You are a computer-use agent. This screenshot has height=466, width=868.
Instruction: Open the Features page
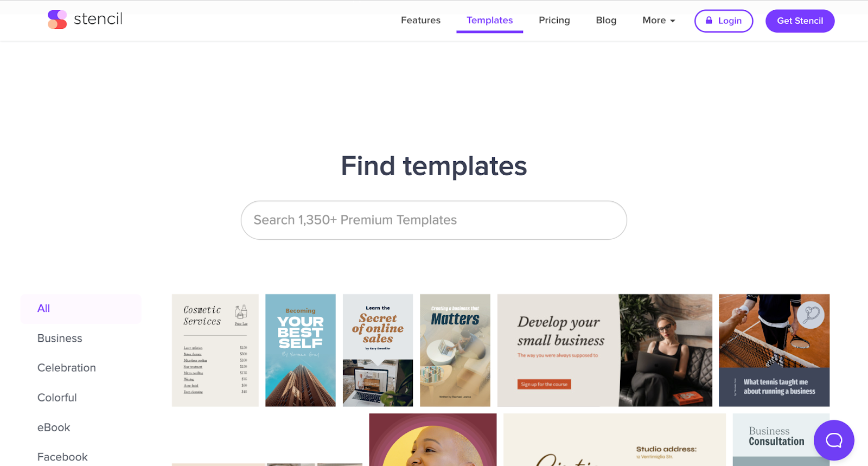[420, 20]
